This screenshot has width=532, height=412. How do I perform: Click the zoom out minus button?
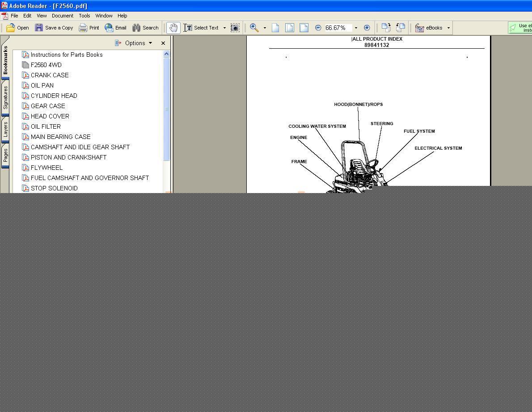(x=318, y=28)
